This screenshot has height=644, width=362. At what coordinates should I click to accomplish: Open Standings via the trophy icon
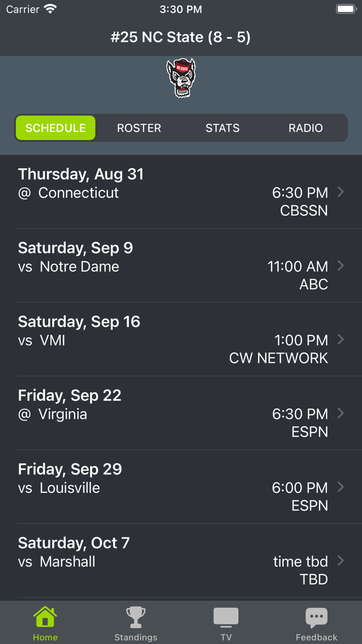click(135, 617)
